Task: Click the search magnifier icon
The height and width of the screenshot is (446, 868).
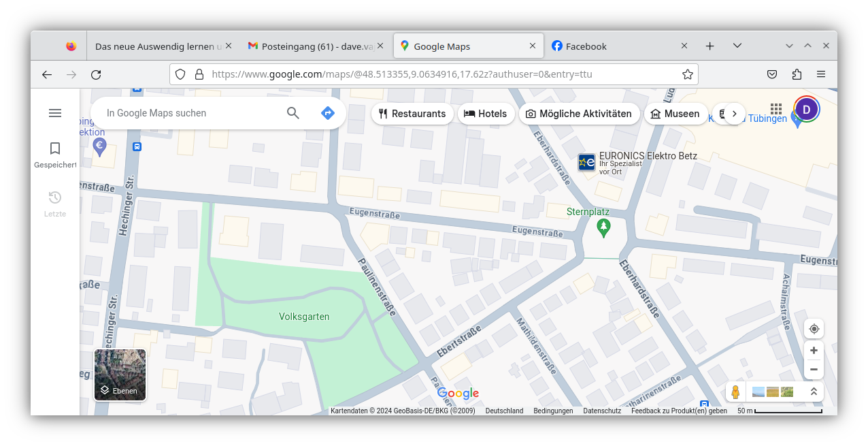Action: (293, 113)
